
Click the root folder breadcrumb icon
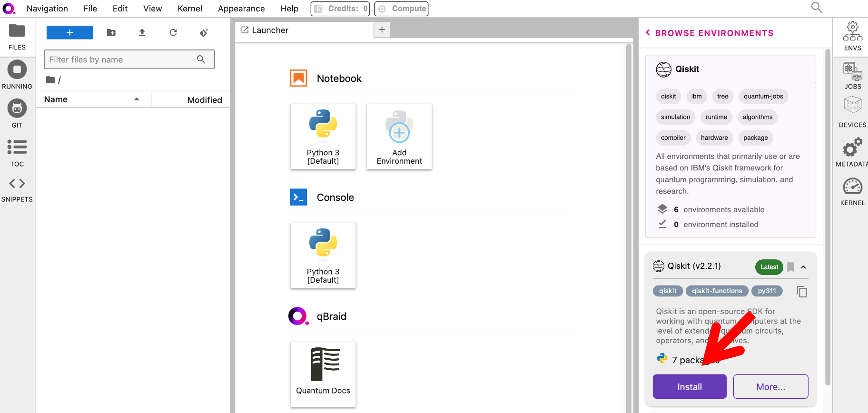click(50, 80)
